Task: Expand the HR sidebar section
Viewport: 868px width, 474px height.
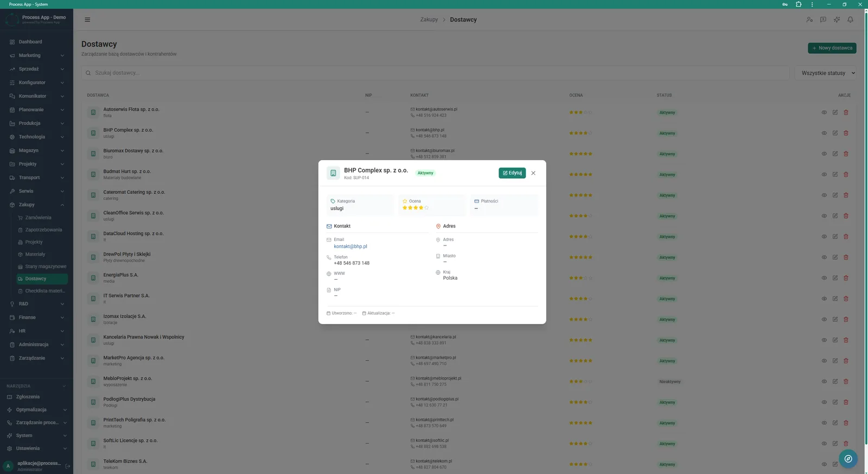Action: [36, 331]
